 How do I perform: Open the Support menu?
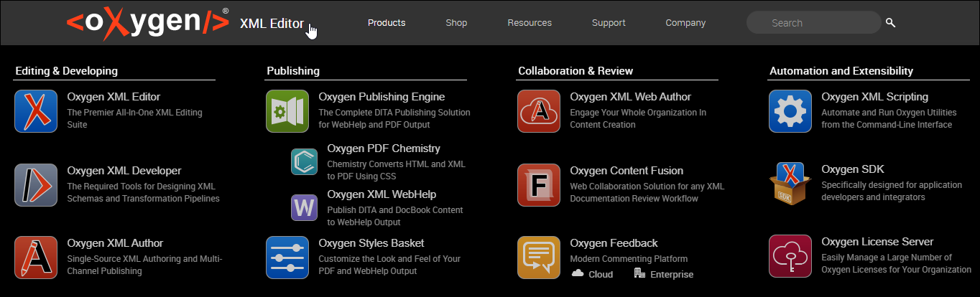pyautogui.click(x=609, y=23)
